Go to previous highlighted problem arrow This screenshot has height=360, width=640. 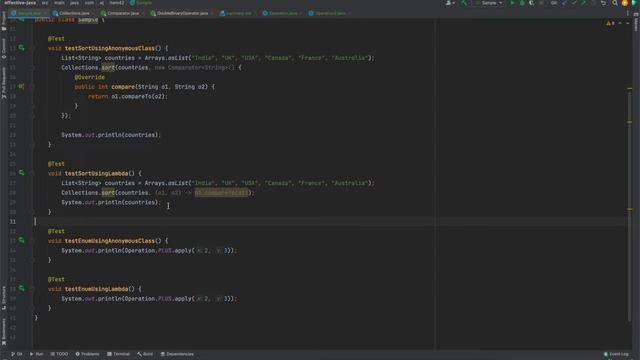coord(620,23)
